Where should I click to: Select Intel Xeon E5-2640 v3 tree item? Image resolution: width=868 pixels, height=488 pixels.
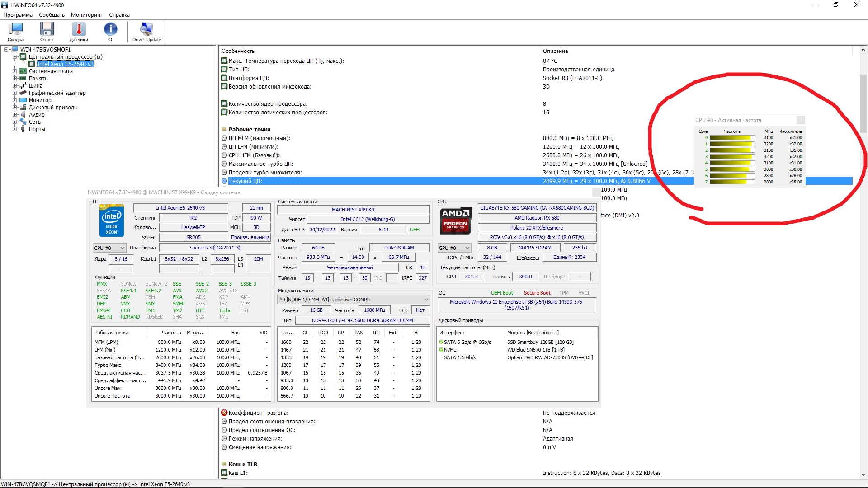(x=65, y=64)
